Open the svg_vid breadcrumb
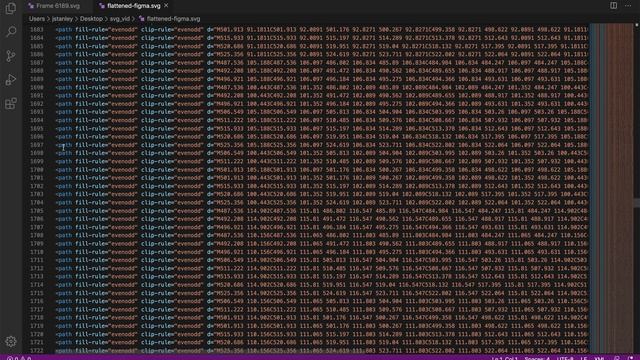Image resolution: width=640 pixels, height=360 pixels. [x=120, y=19]
